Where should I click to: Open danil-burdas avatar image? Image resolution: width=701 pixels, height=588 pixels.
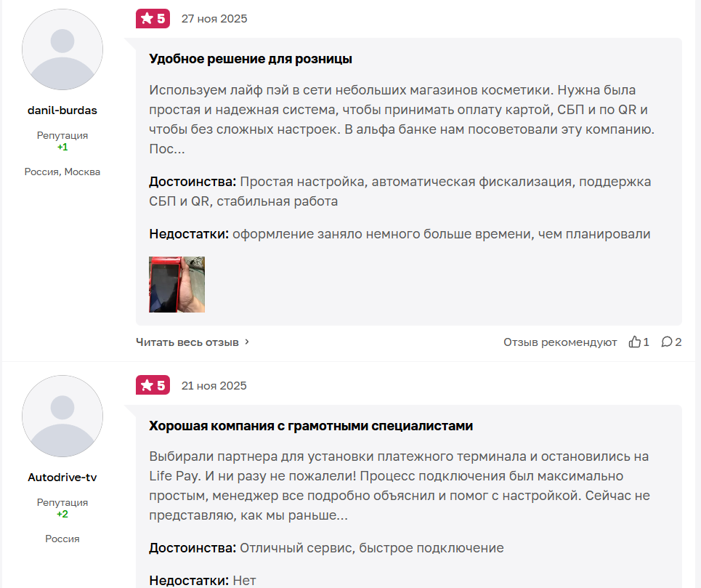pos(62,49)
